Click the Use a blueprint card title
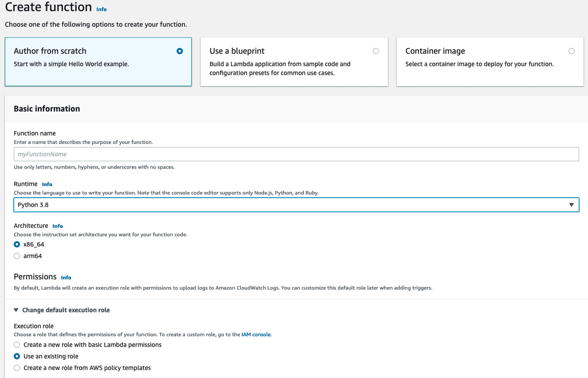The image size is (588, 378). [x=237, y=51]
